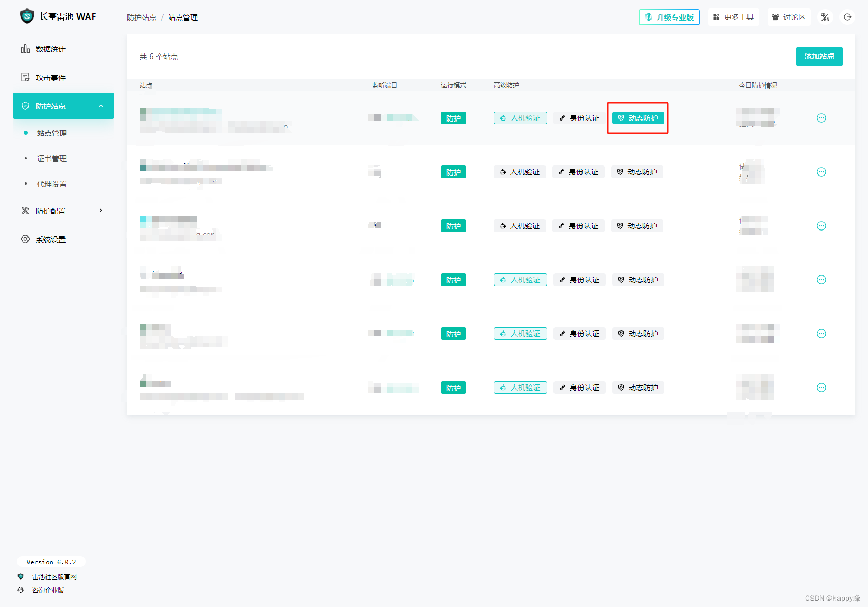Click the logout icon at top right
Image resolution: width=868 pixels, height=607 pixels.
click(847, 17)
